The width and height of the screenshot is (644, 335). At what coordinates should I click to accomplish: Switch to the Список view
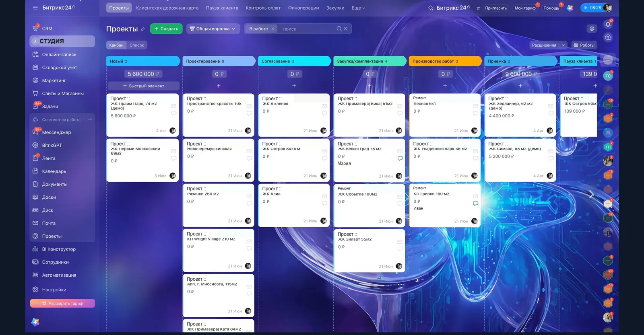click(137, 45)
